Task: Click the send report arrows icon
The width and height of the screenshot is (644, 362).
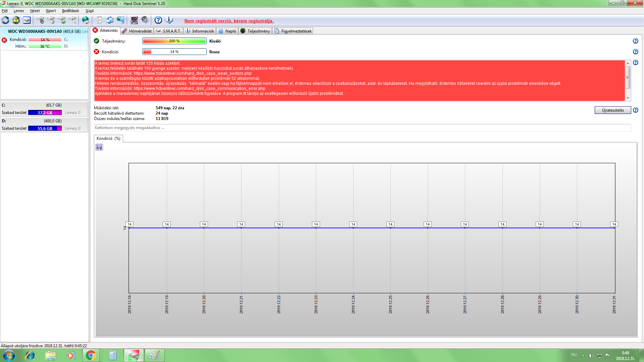Action: (110, 20)
